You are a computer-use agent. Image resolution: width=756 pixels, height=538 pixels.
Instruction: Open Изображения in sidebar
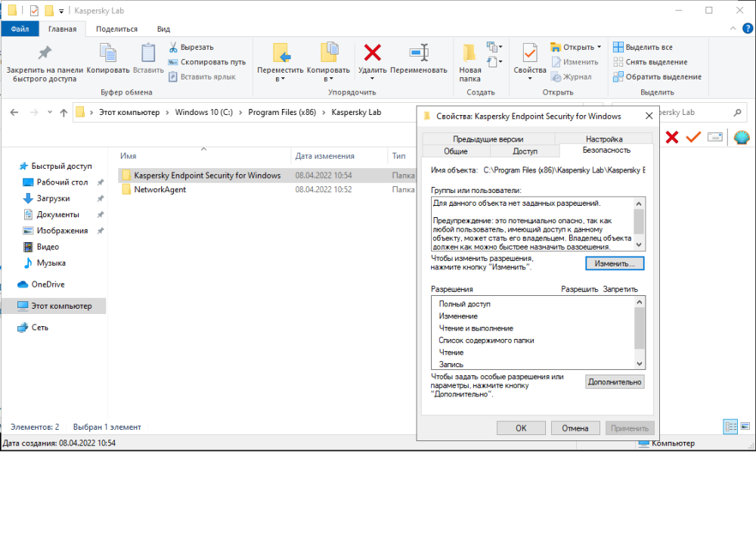[62, 231]
